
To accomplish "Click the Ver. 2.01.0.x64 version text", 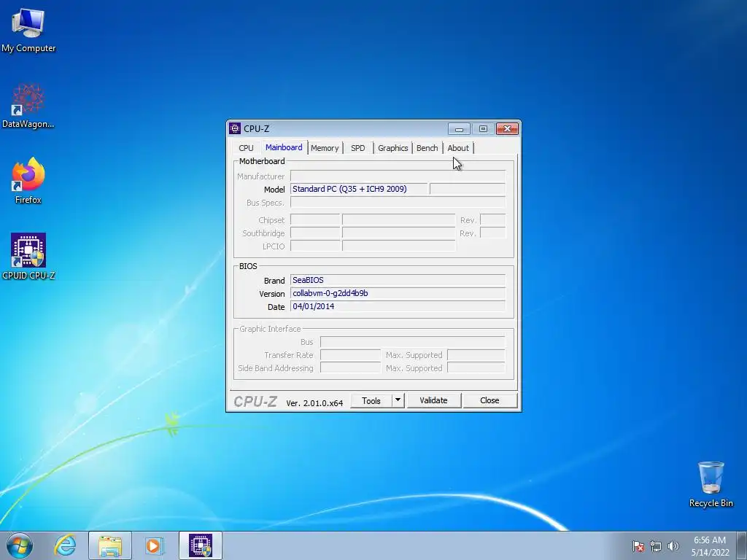I will point(314,402).
